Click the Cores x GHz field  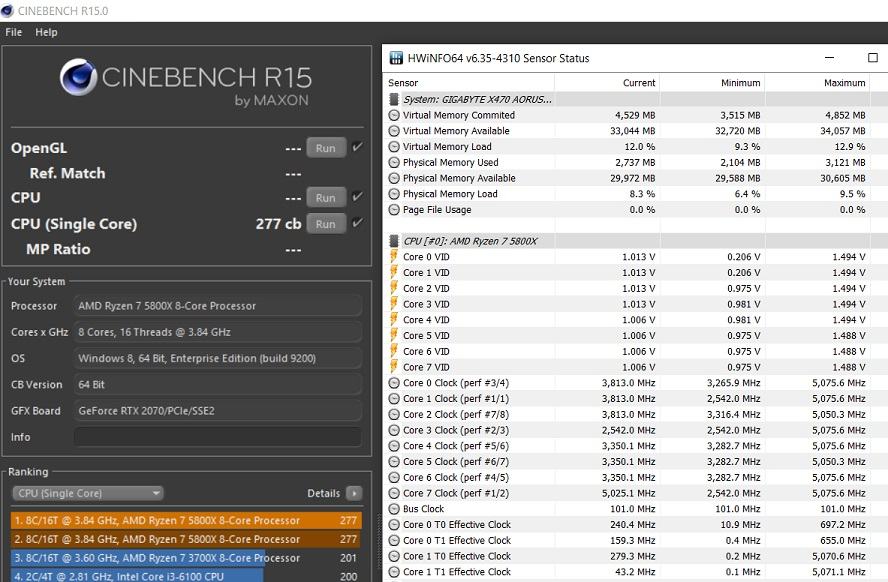(217, 332)
